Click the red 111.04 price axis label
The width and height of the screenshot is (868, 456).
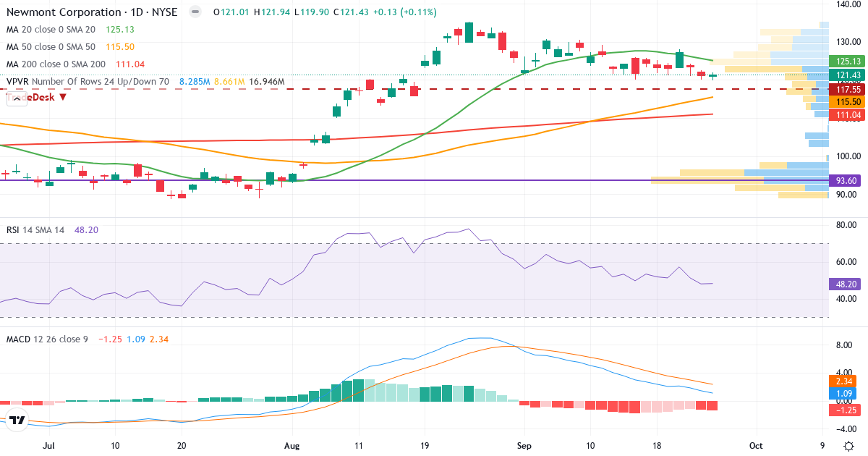(x=847, y=115)
